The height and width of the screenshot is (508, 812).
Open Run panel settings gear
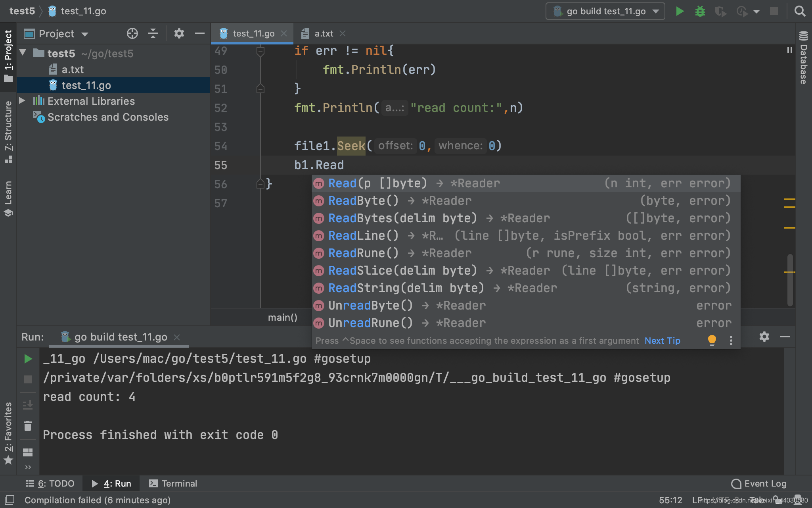point(764,337)
